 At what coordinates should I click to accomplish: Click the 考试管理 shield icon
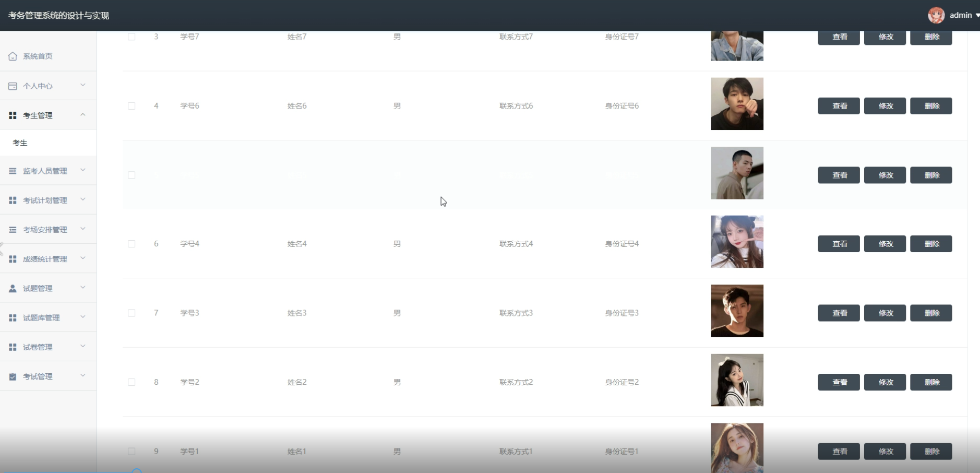click(x=12, y=376)
